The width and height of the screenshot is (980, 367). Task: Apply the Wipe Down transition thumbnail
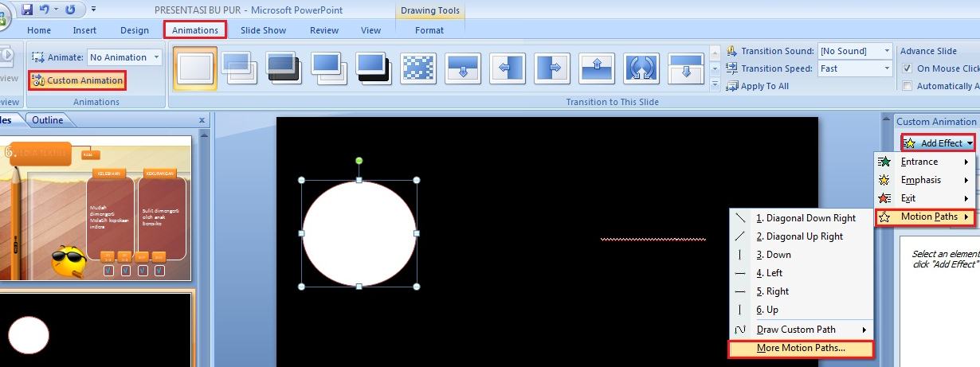[462, 68]
